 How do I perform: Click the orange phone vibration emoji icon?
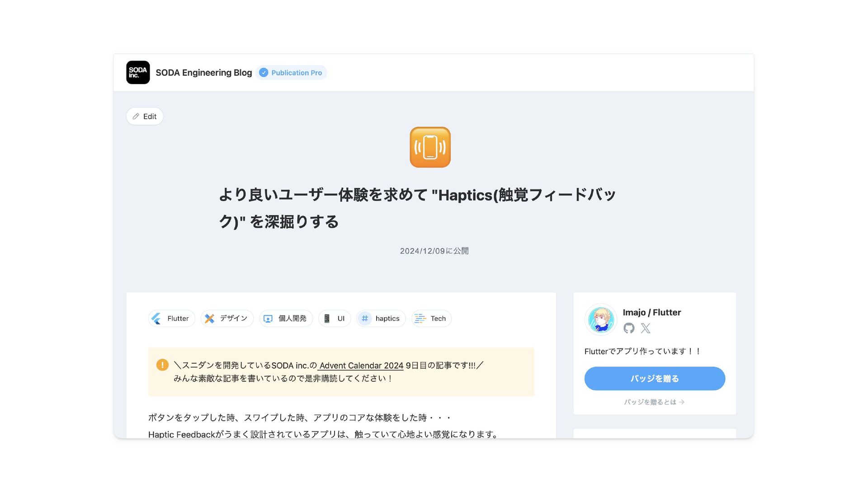point(430,147)
